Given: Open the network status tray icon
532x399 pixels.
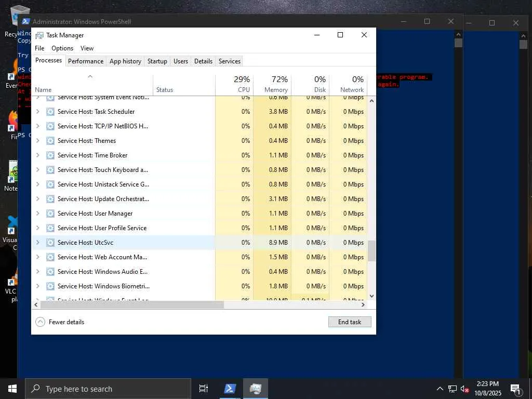Looking at the screenshot, I should click(x=453, y=389).
